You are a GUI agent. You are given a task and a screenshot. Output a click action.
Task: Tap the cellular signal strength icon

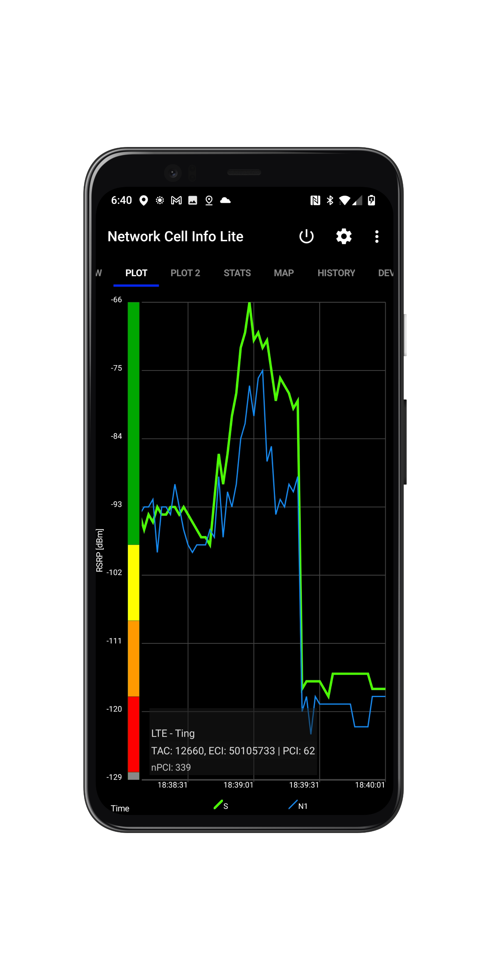point(357,200)
